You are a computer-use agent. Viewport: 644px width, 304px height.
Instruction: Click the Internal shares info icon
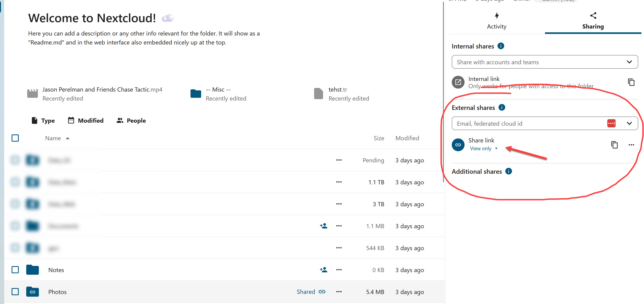click(501, 46)
